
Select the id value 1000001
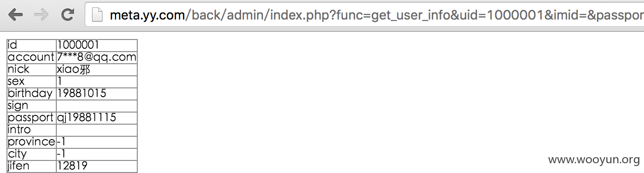78,45
